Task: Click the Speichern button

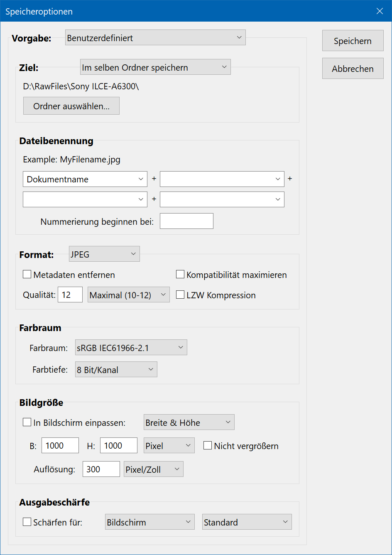Action: [353, 41]
